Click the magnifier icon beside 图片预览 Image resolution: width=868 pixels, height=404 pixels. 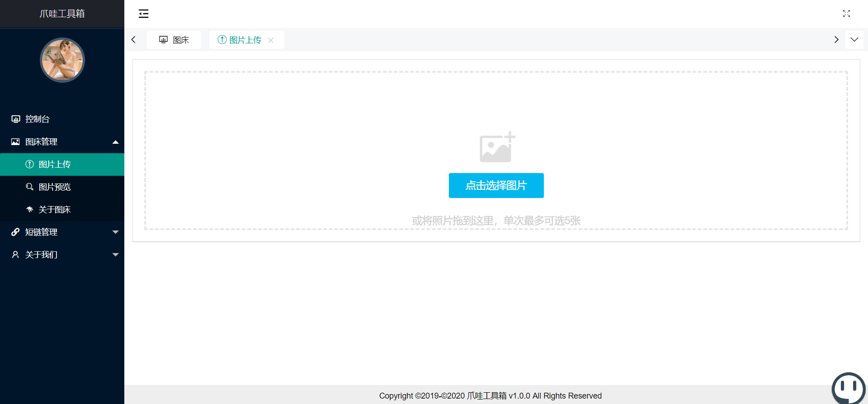coord(30,187)
